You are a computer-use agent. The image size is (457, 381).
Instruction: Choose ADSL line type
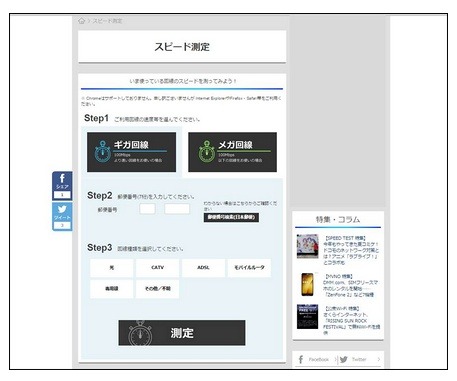[x=203, y=268]
